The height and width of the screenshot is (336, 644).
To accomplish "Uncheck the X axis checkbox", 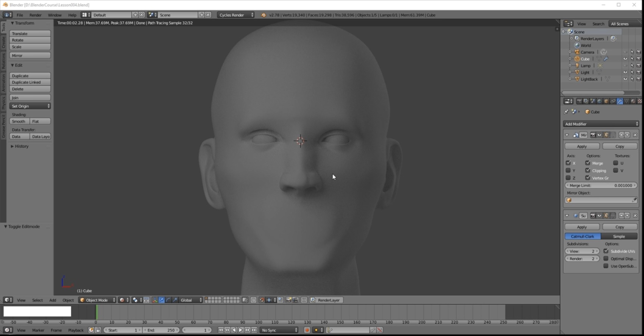I will pyautogui.click(x=568, y=163).
